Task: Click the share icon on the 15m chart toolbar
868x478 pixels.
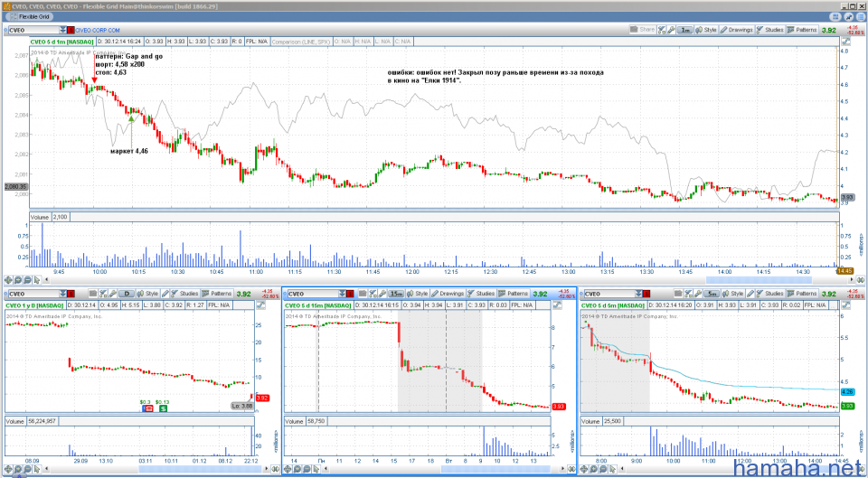Action: (x=363, y=294)
